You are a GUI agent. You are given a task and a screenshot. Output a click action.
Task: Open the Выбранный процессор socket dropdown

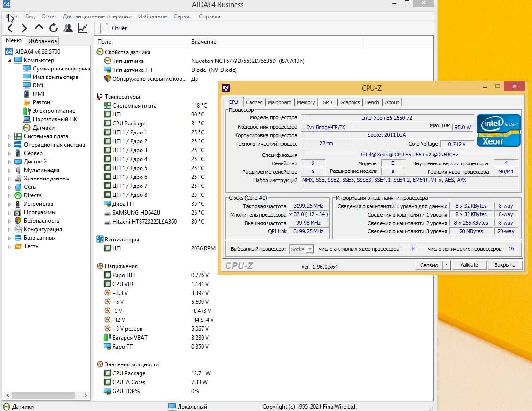[302, 249]
